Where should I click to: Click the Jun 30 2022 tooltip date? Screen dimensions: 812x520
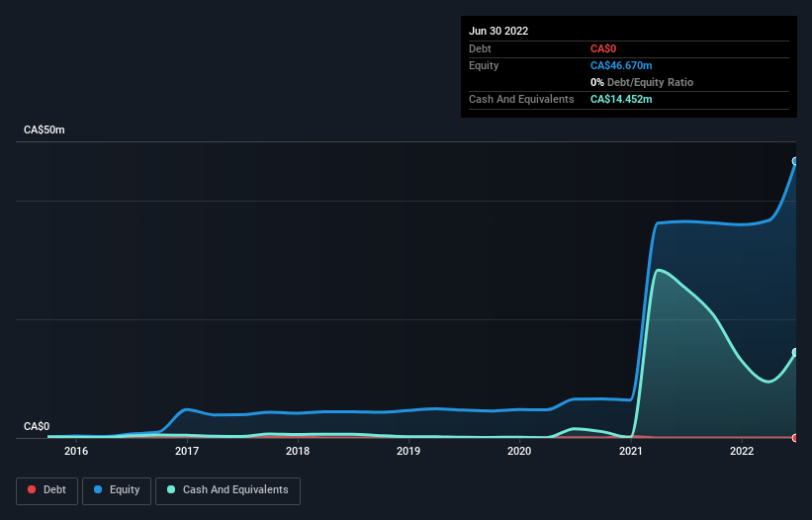tap(498, 31)
